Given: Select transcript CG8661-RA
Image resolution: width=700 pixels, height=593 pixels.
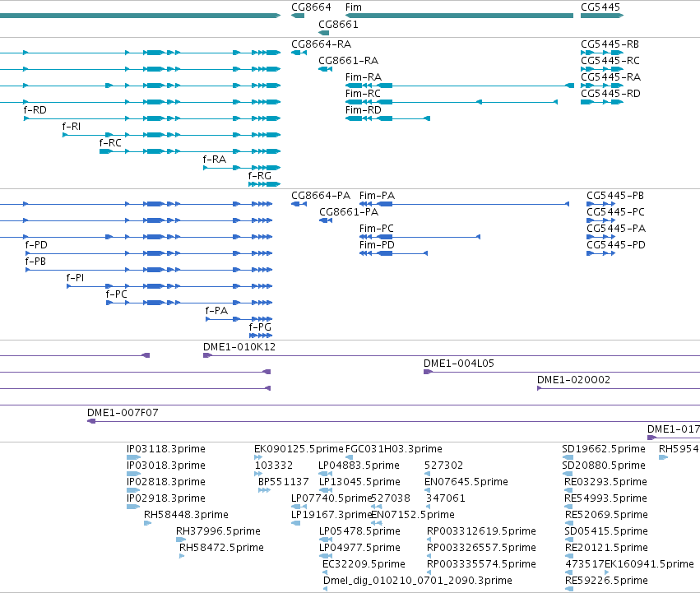Looking at the screenshot, I should tap(348, 61).
